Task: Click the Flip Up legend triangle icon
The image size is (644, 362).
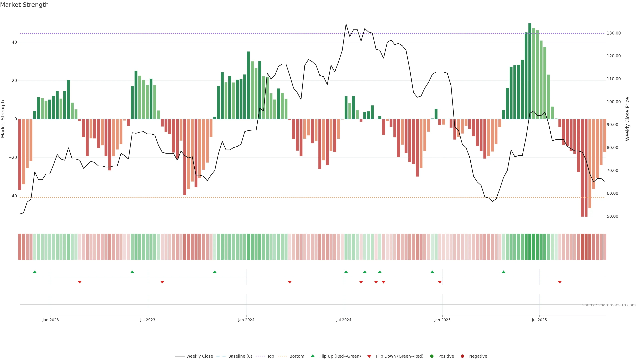Action: [x=312, y=356]
